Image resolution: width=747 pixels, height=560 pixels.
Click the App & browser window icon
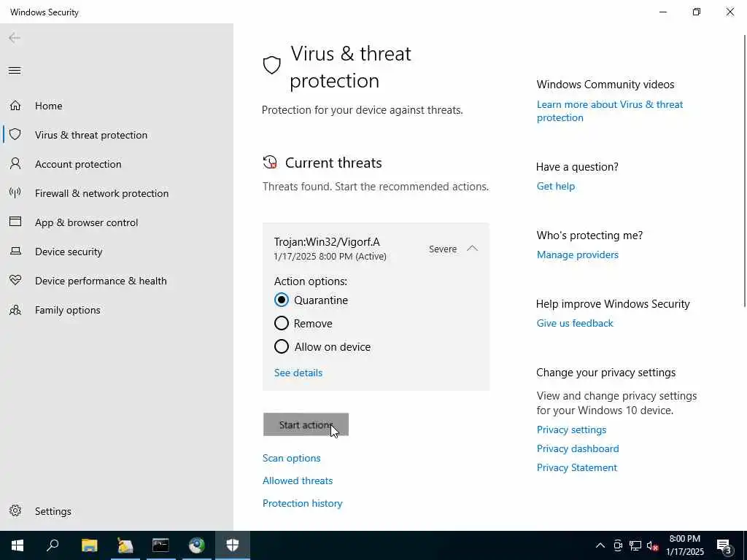[15, 222]
